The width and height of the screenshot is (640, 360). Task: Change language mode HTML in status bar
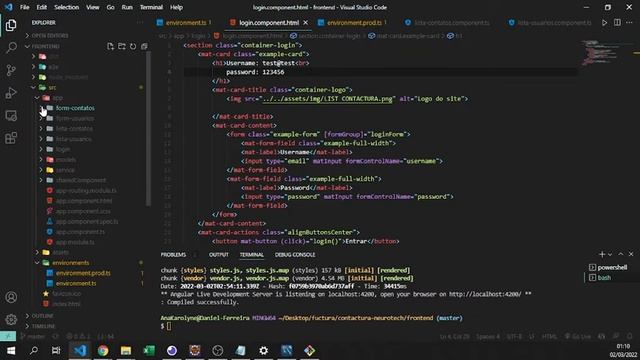(549, 337)
